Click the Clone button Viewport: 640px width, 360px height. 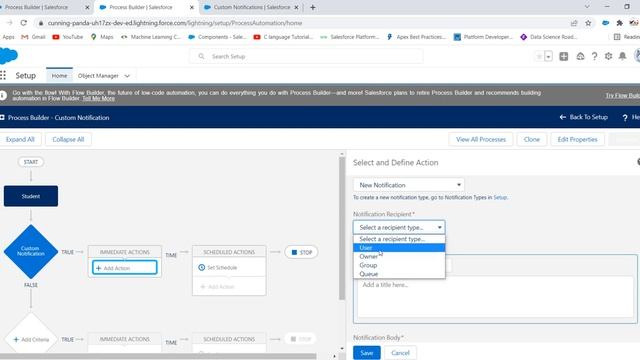click(531, 139)
